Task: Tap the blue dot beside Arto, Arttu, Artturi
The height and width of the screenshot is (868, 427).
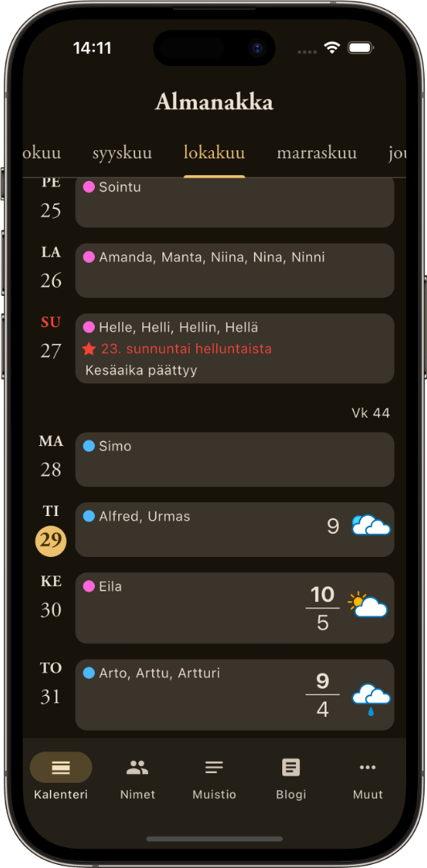Action: (x=88, y=674)
